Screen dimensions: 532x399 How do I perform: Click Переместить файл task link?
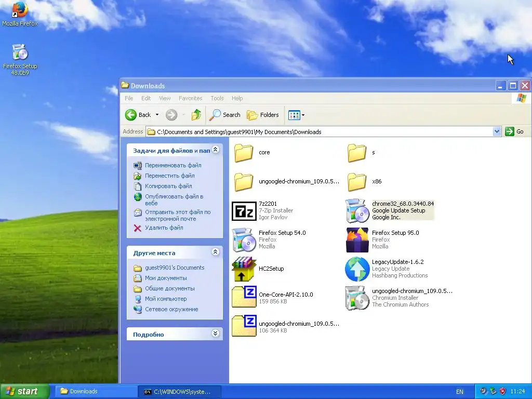170,176
